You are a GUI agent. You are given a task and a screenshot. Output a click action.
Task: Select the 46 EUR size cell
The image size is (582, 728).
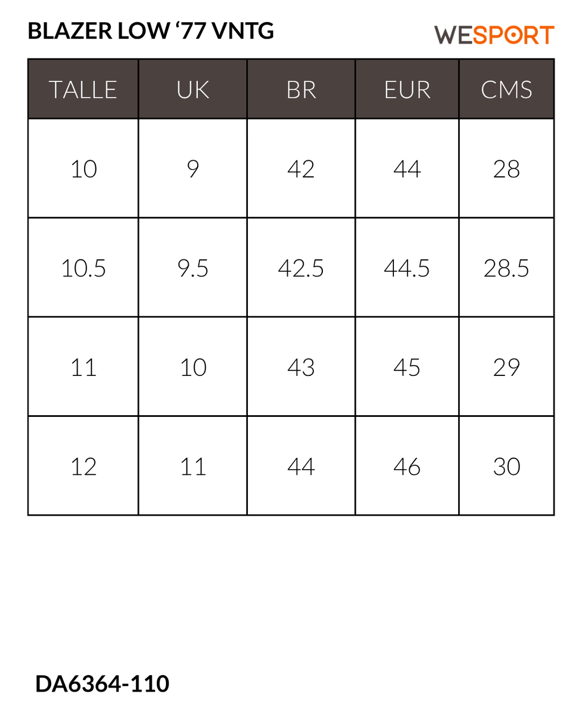(407, 466)
